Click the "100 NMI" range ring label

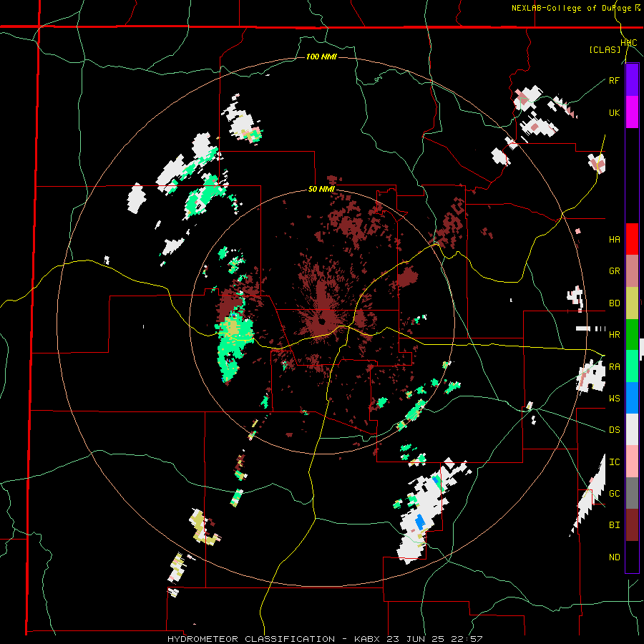321,57
